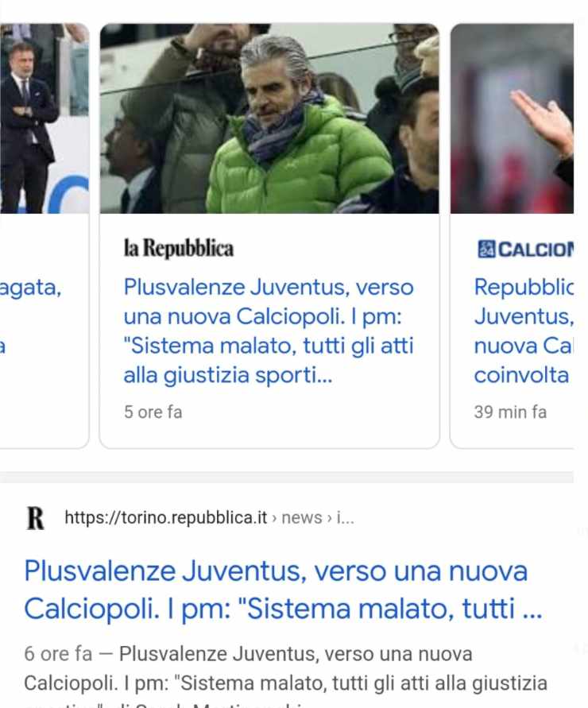Click the 'news' breadcrumb segment
Image resolution: width=588 pixels, height=708 pixels.
tap(302, 517)
